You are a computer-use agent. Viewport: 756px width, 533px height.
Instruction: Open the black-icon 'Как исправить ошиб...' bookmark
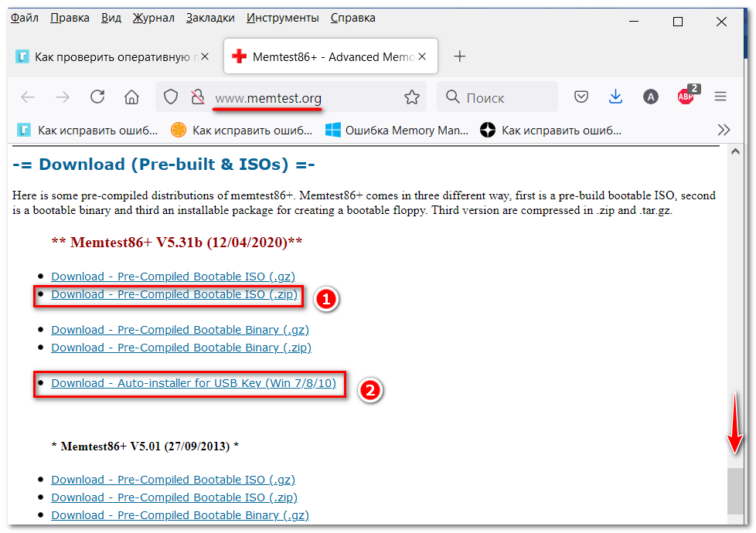click(x=550, y=130)
